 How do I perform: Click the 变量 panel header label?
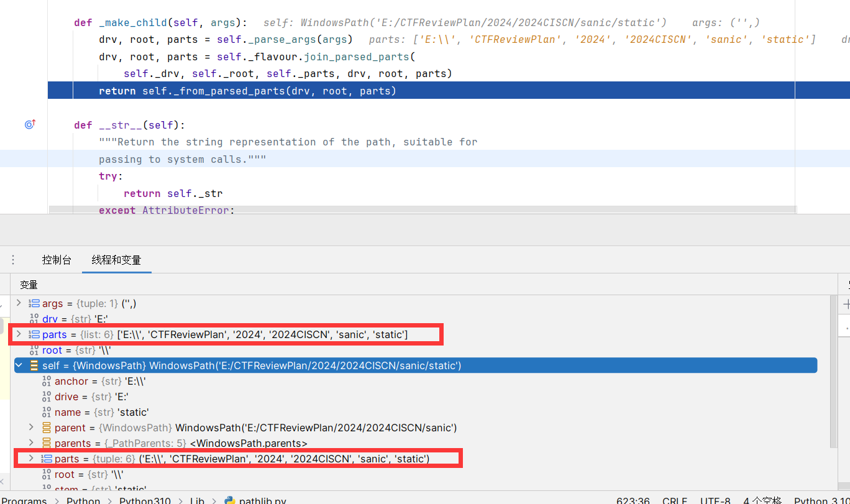click(29, 285)
